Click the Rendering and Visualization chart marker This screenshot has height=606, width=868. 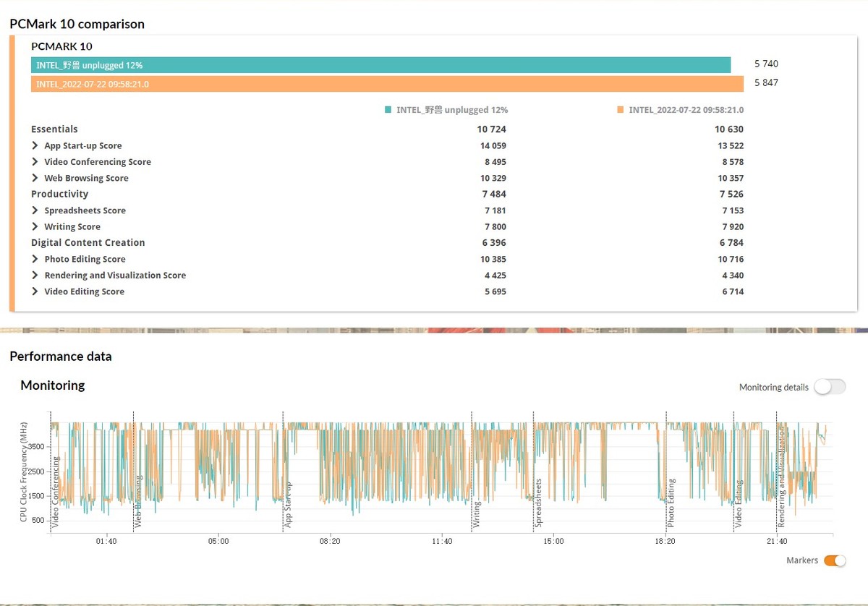click(x=781, y=477)
